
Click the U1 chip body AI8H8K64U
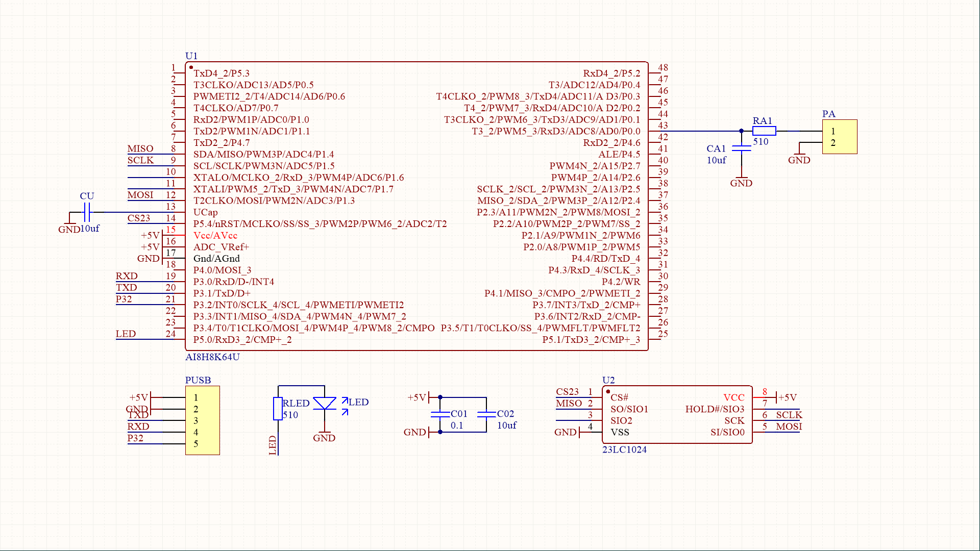click(416, 204)
